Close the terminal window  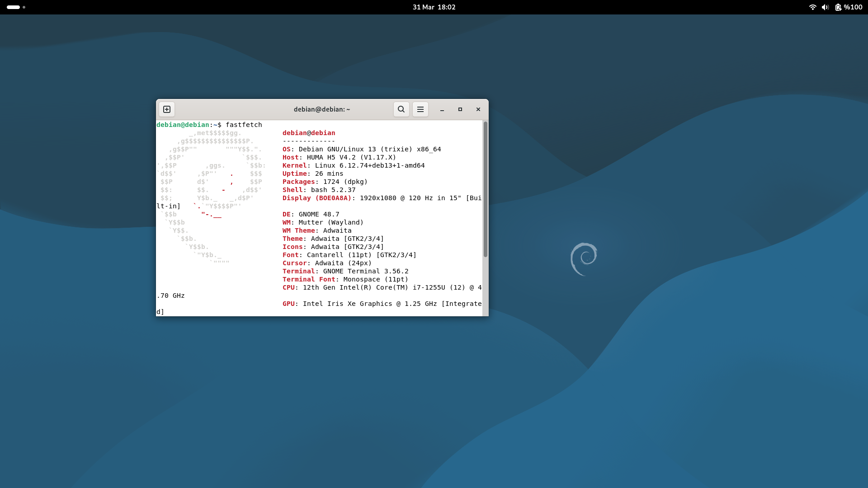tap(478, 109)
